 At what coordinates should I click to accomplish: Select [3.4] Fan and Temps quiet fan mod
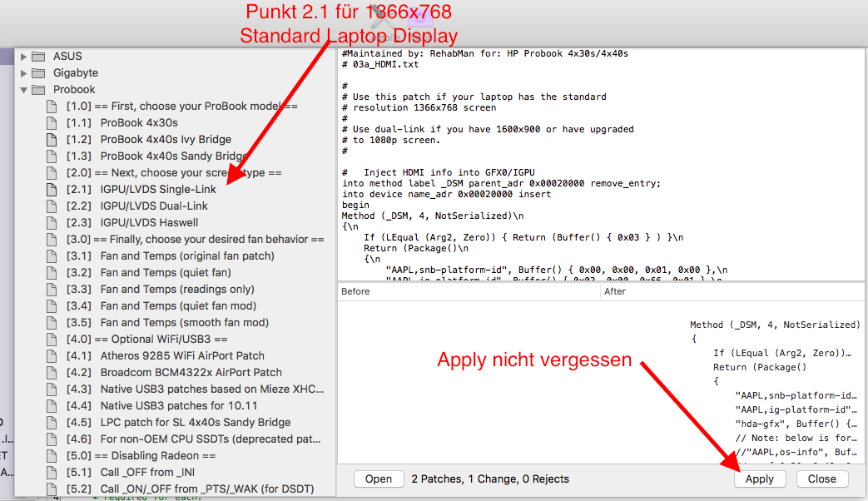175,305
